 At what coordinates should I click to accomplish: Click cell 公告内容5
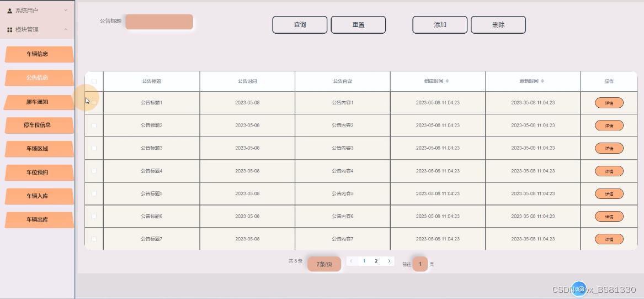tap(343, 193)
